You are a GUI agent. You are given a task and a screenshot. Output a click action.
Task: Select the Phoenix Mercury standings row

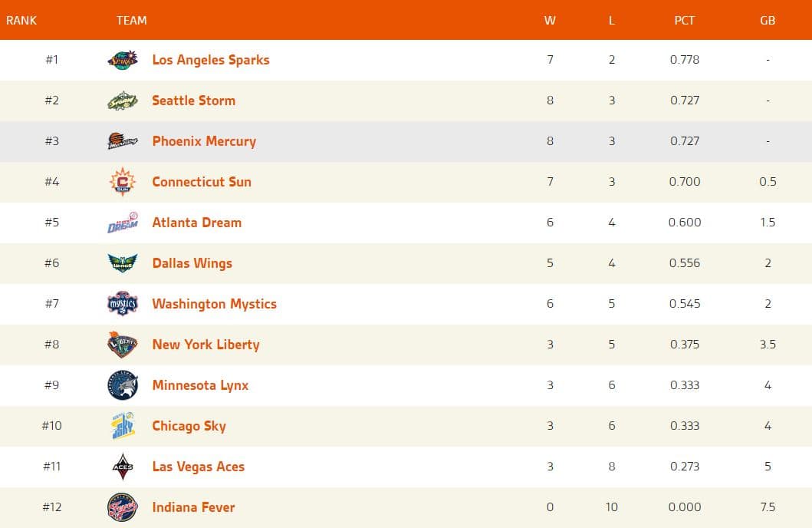point(406,141)
